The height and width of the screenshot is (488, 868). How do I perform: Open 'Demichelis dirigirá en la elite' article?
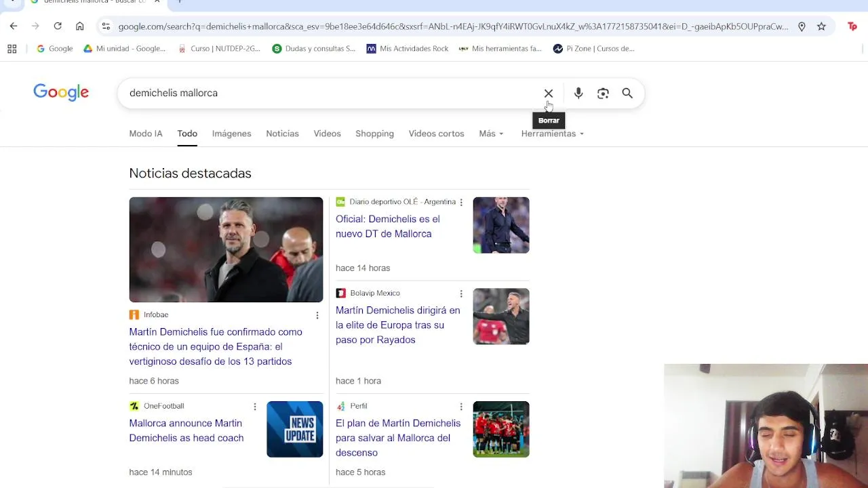click(x=397, y=325)
